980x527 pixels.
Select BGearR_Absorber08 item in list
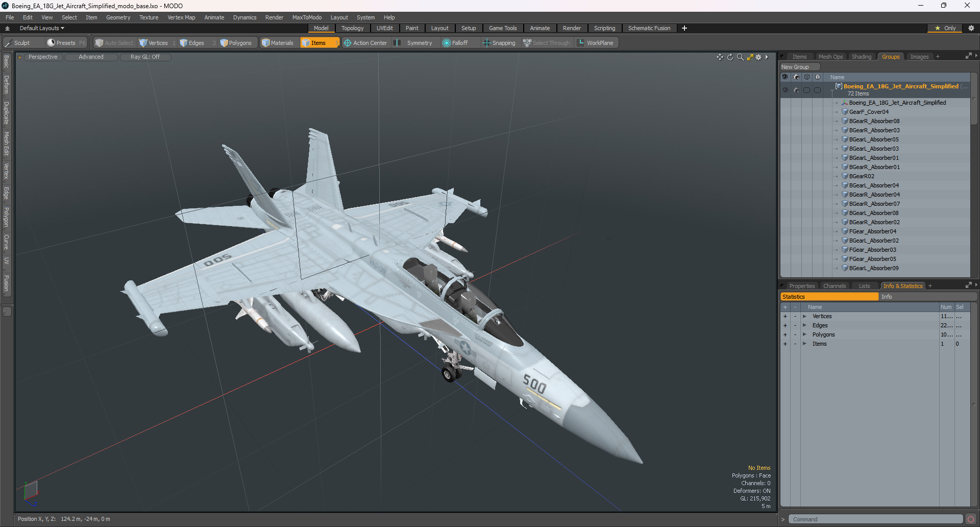coord(874,121)
